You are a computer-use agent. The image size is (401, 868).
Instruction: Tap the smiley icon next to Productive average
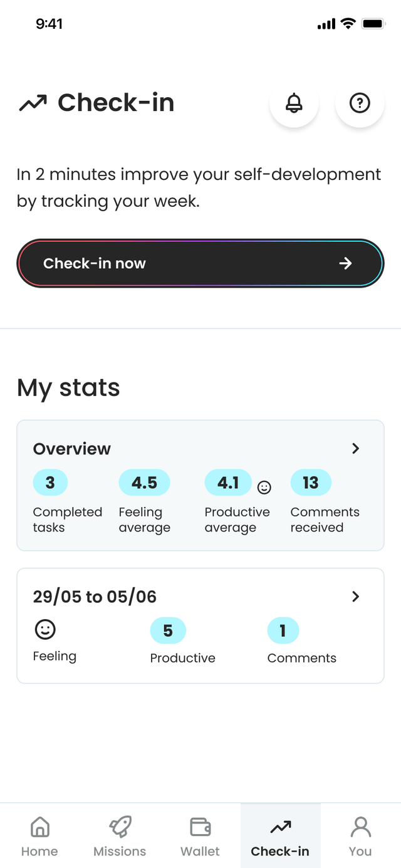tap(264, 487)
